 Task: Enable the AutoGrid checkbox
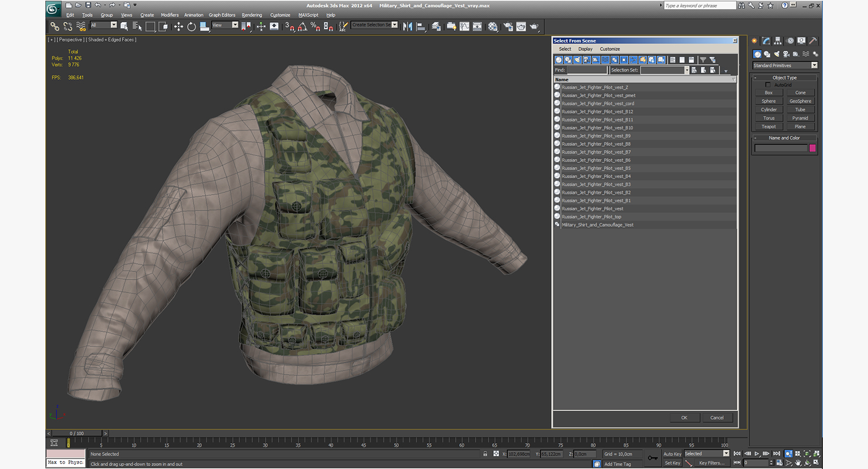click(x=768, y=85)
